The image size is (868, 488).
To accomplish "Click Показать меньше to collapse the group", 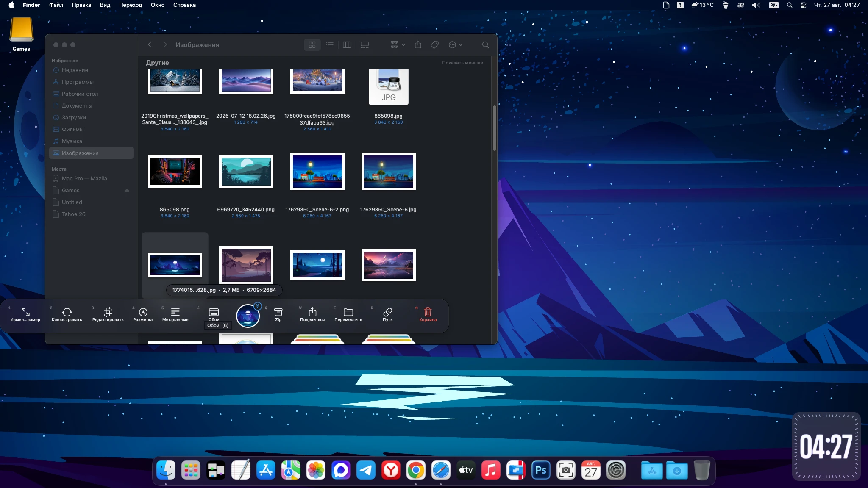I will tap(462, 63).
